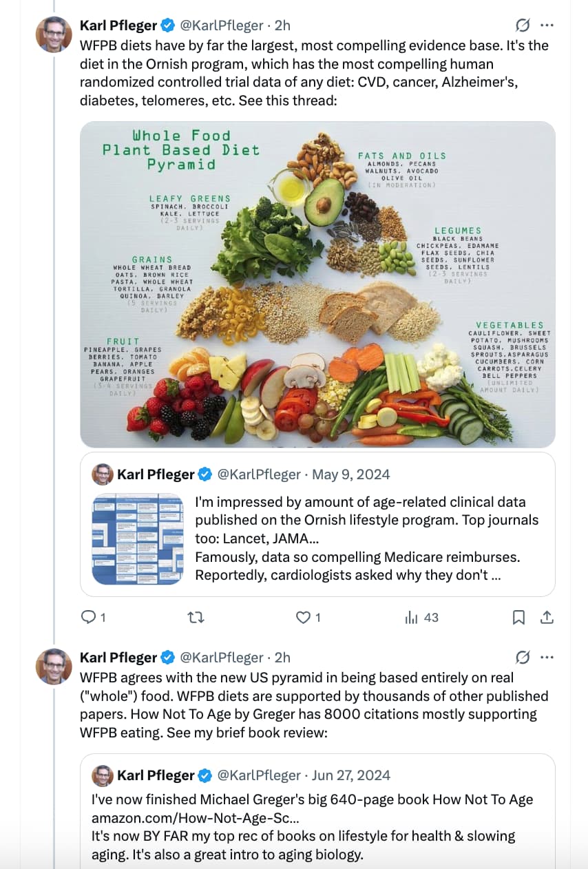Viewport: 588px width, 869px height.
Task: Click the 2h timestamp on second tweet
Action: (x=282, y=658)
